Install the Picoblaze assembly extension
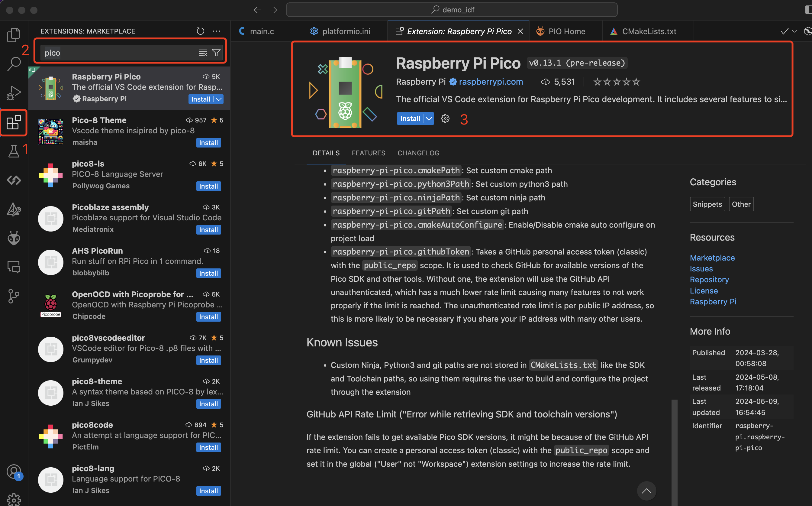 (208, 230)
